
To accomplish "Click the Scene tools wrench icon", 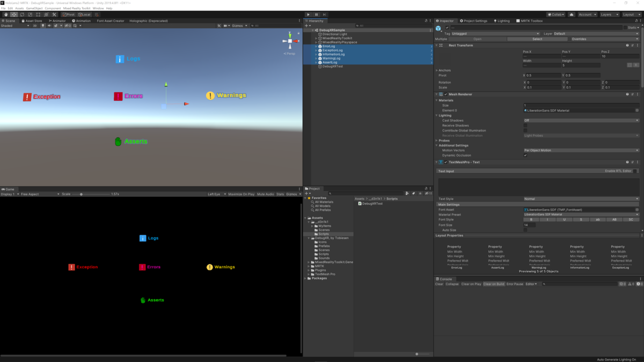I will click(219, 25).
